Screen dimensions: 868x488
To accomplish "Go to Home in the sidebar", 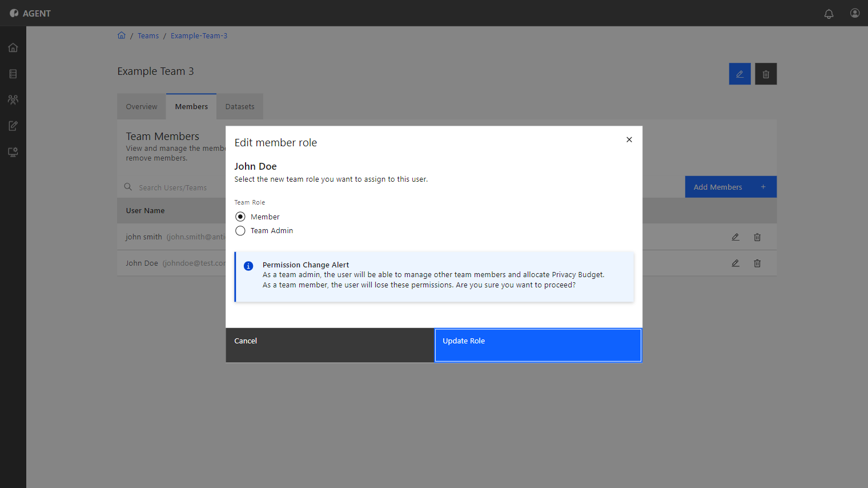I will (13, 47).
